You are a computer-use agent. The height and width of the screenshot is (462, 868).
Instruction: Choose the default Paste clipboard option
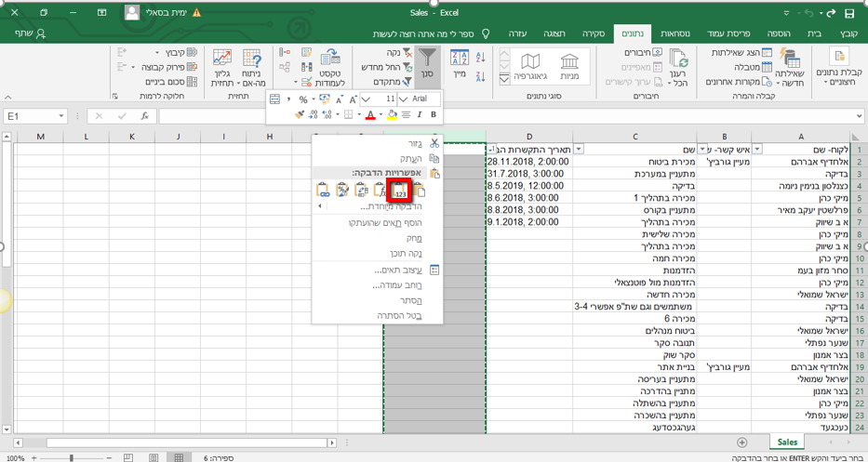pos(420,190)
